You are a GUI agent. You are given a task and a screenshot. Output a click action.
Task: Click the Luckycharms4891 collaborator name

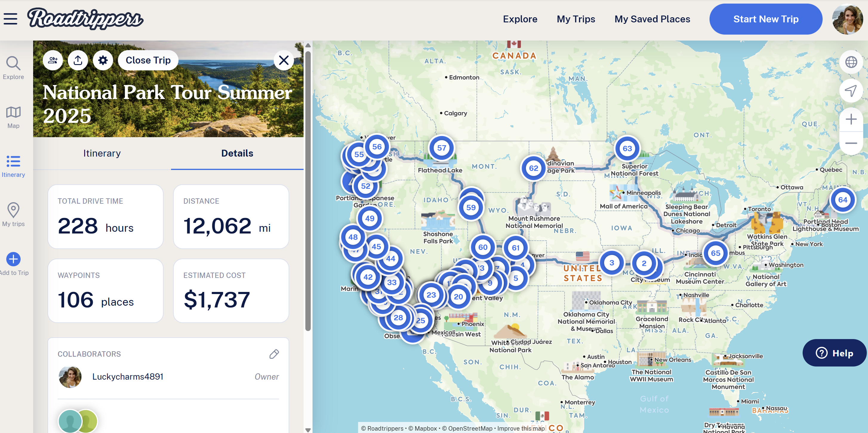tap(128, 376)
